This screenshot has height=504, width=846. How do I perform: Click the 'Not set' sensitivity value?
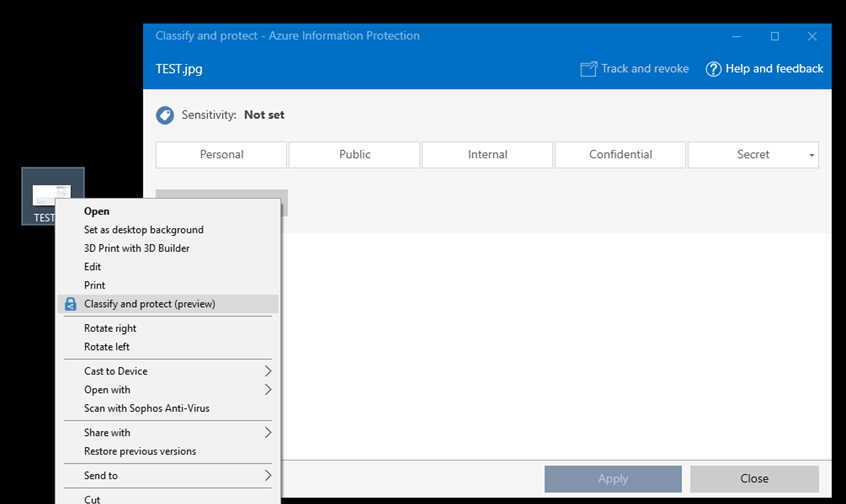point(264,115)
